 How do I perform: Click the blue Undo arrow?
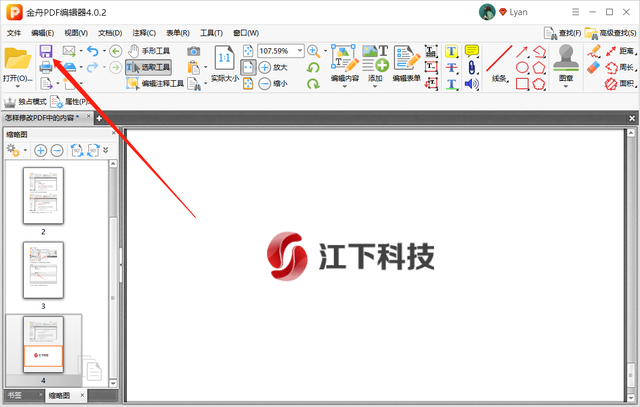(93, 51)
